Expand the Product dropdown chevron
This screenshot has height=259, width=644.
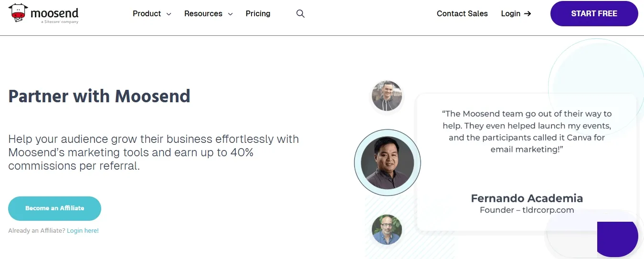coord(169,14)
